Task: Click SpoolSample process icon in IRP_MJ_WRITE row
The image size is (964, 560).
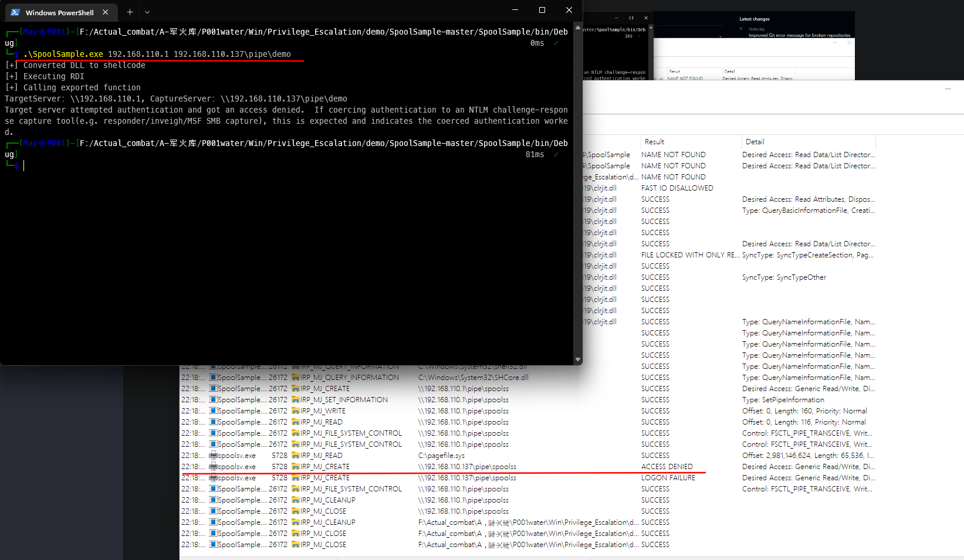Action: click(214, 411)
